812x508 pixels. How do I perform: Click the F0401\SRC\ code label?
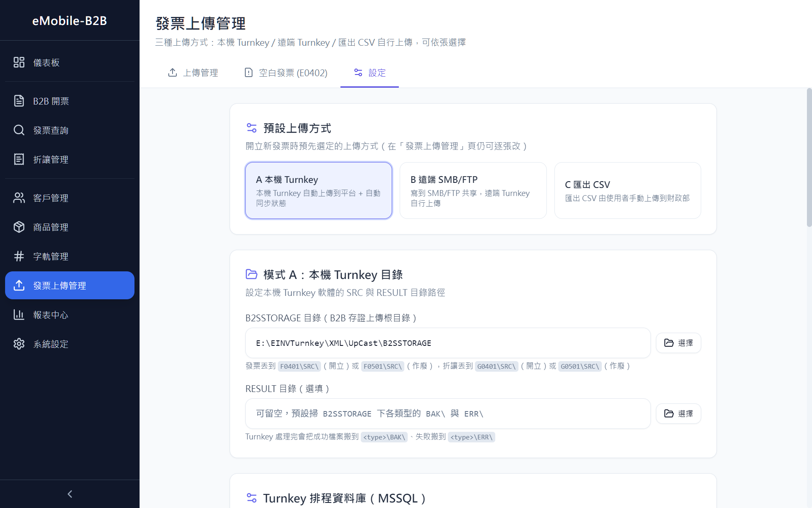tap(299, 366)
